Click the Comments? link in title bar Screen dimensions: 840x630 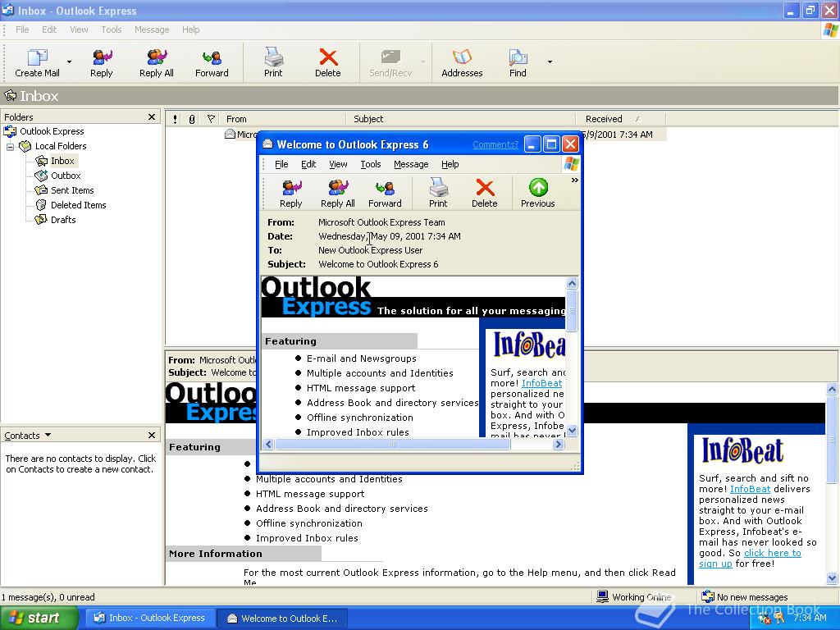[x=495, y=144]
